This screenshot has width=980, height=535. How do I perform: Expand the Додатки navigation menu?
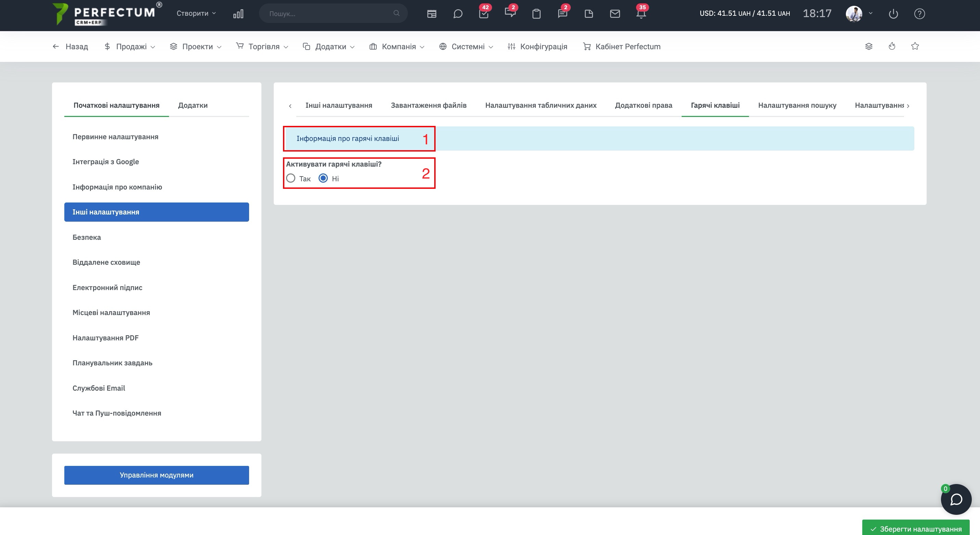[x=329, y=47]
